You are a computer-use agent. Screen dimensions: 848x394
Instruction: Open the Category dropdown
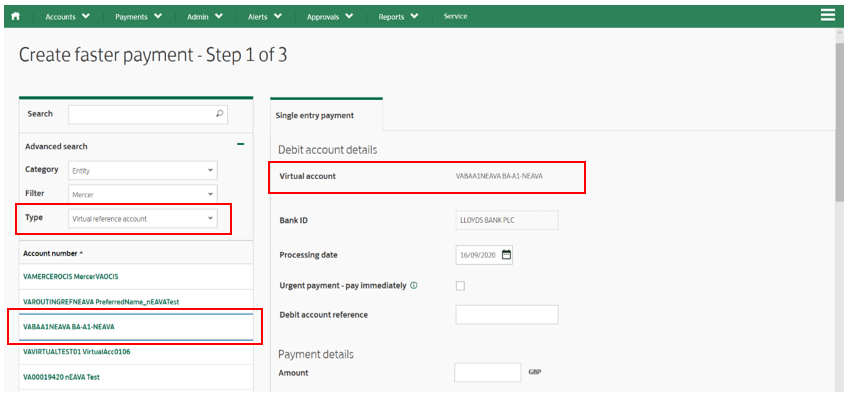(143, 170)
